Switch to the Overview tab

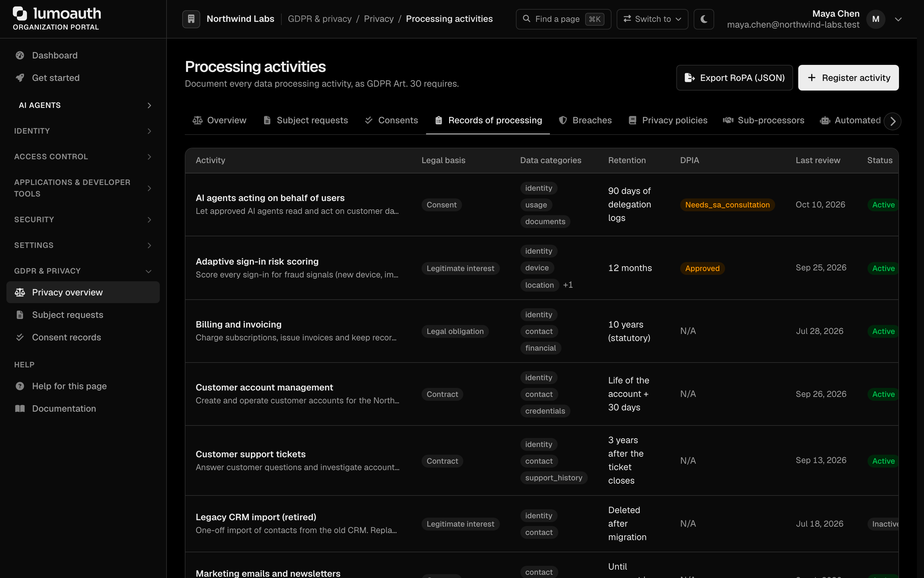tap(219, 120)
